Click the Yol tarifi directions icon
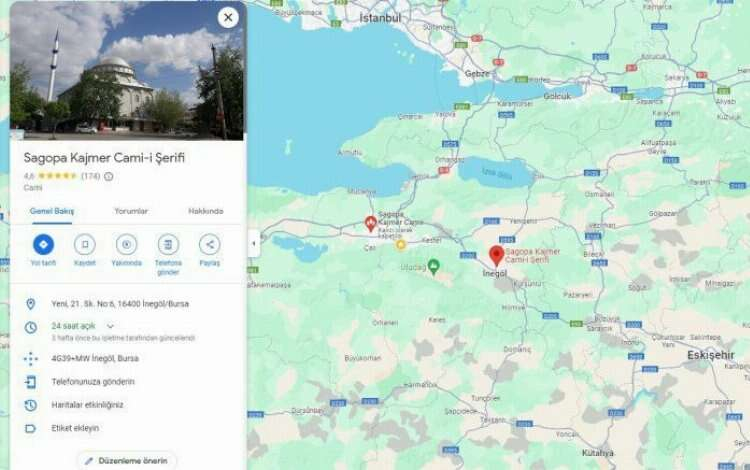 click(43, 244)
